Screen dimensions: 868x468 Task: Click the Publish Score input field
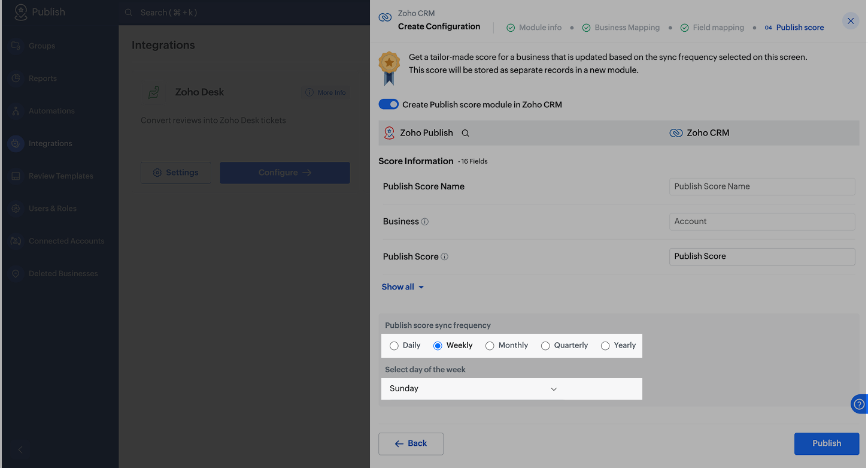pyautogui.click(x=762, y=256)
